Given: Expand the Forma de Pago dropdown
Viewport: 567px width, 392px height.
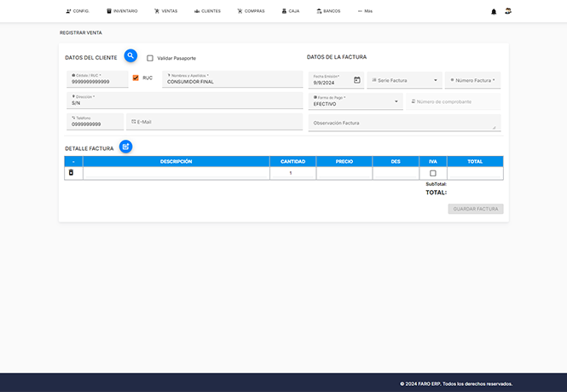Looking at the screenshot, I should (357, 102).
